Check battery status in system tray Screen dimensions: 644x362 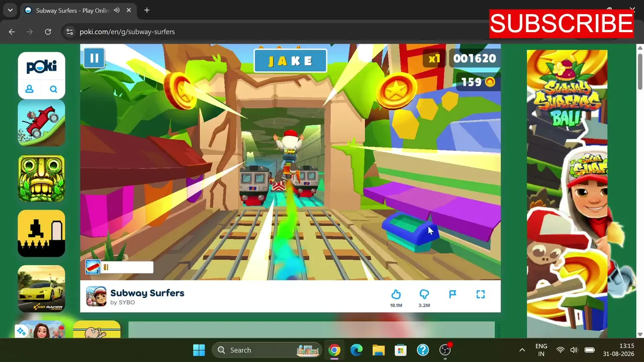point(590,350)
